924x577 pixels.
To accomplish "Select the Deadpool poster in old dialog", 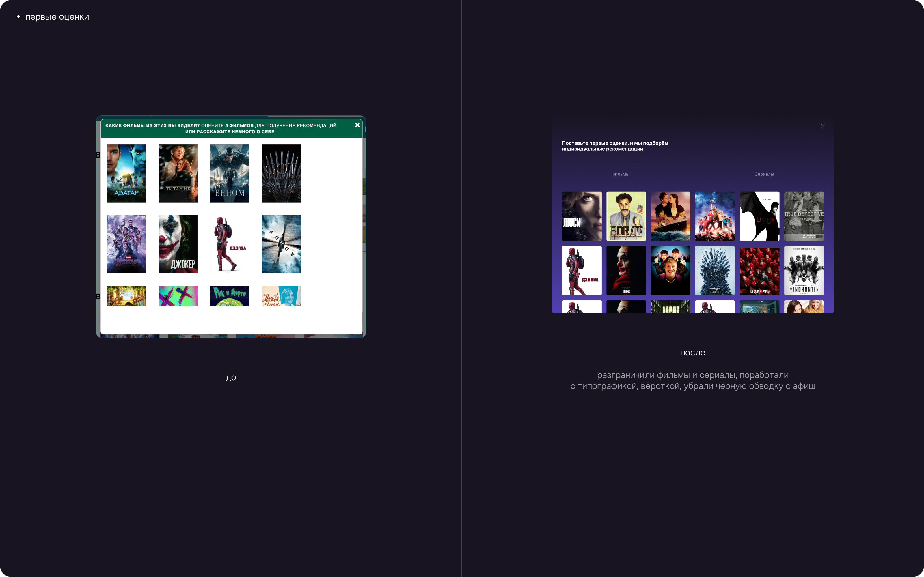I will click(x=230, y=244).
